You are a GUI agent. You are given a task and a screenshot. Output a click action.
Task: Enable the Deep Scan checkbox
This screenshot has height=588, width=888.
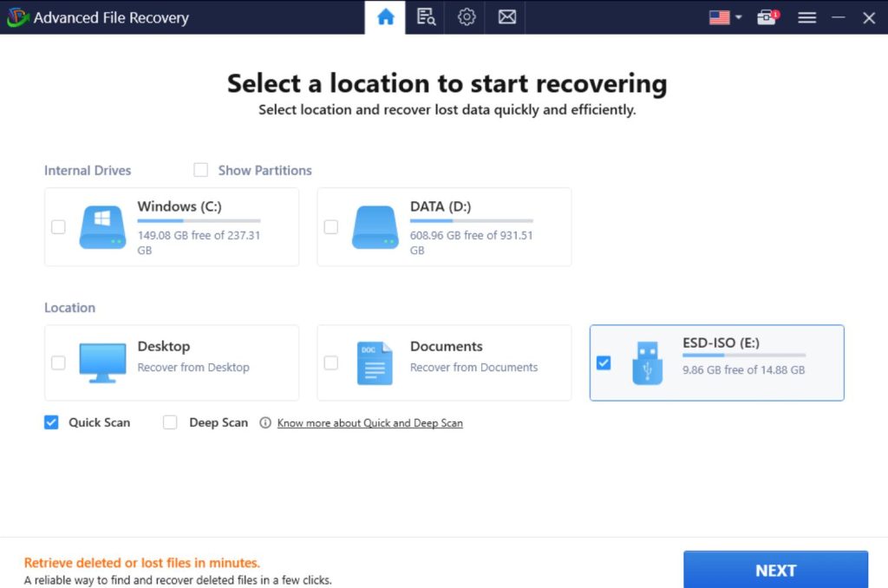(170, 422)
